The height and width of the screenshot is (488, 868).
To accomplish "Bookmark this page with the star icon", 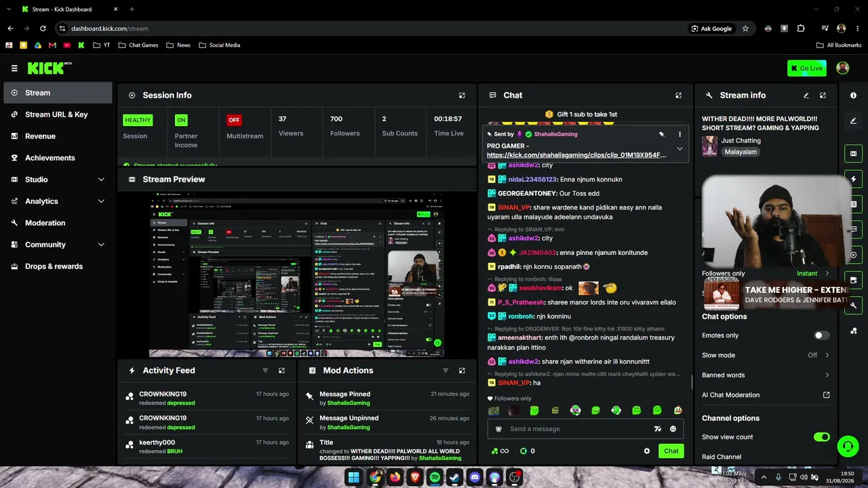I will click(x=745, y=28).
